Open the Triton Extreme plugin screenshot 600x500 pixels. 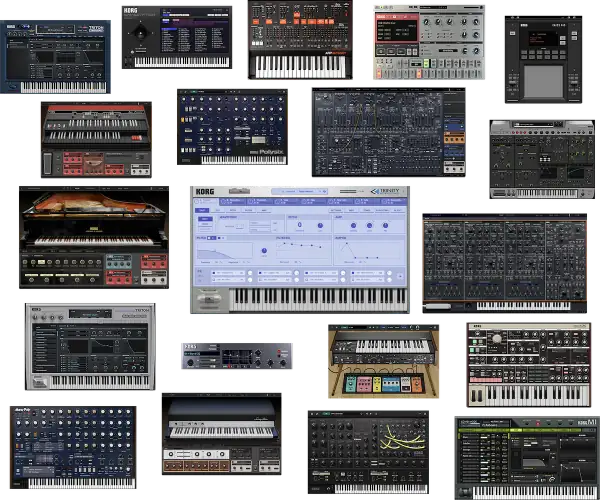(55, 57)
